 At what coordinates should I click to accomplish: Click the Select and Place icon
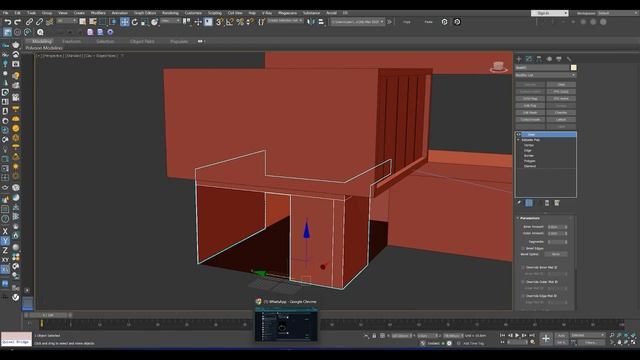coord(154,22)
